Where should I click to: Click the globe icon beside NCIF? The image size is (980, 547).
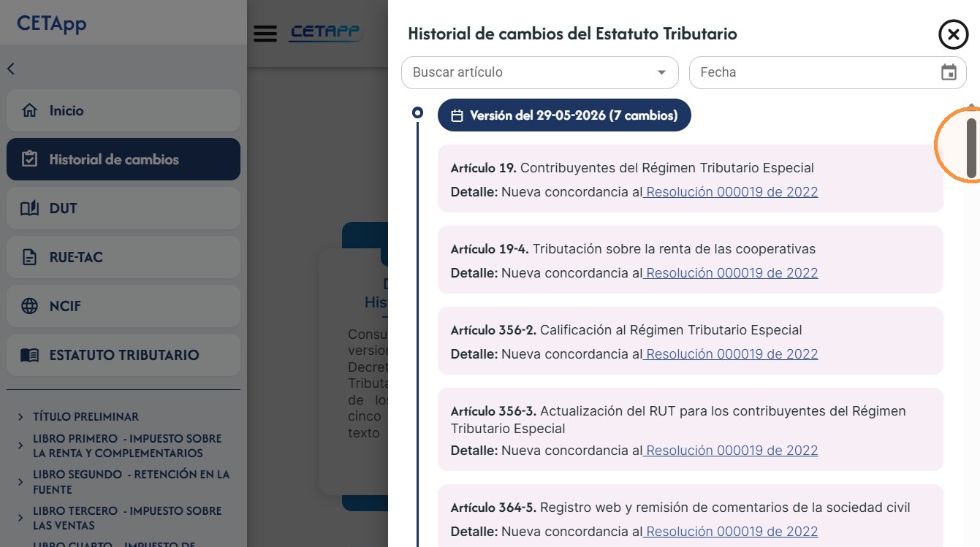30,306
